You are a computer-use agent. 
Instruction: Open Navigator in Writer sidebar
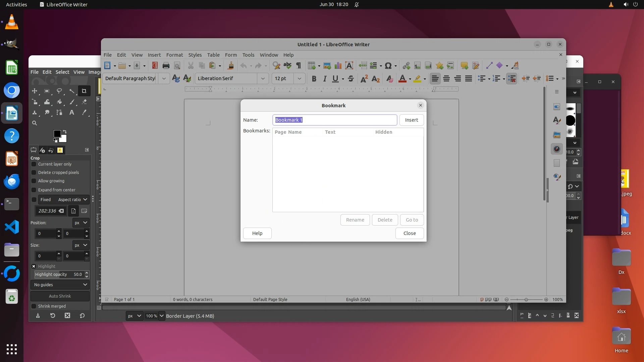pos(557,149)
